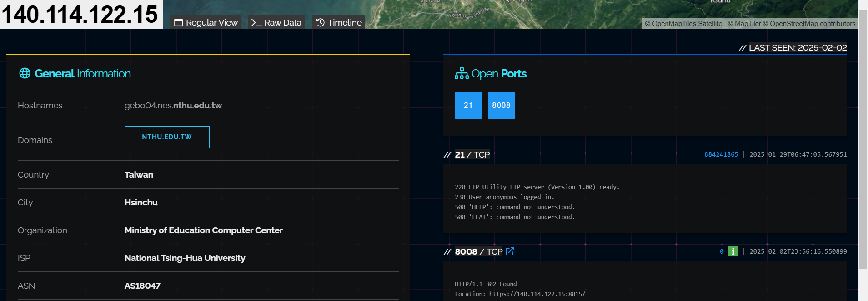Click the terminal prompt icon on Raw Data
The image size is (868, 301).
[x=256, y=22]
